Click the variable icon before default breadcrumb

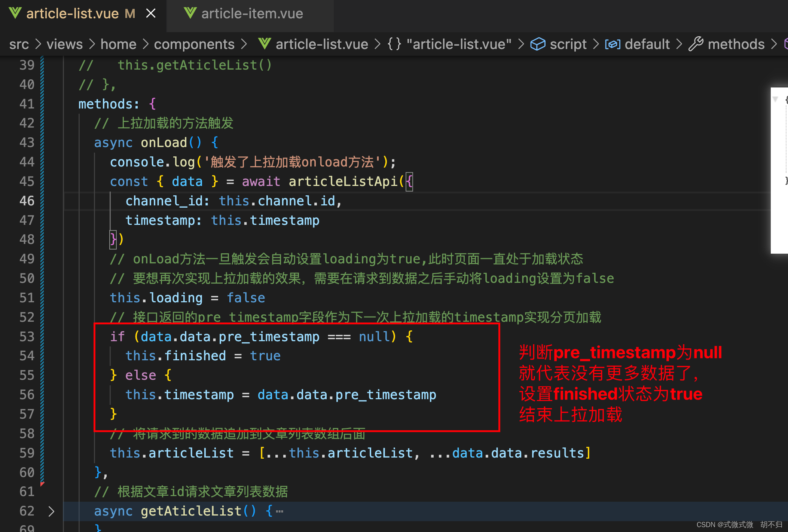[x=613, y=45]
